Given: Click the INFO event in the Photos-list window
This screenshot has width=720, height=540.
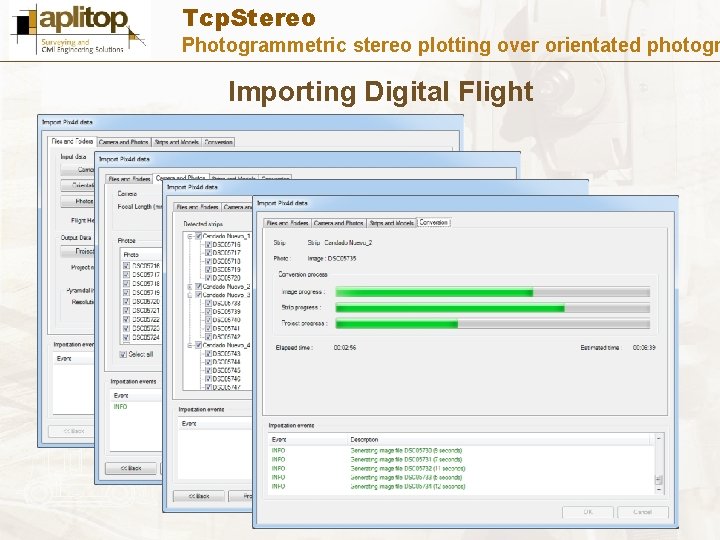Looking at the screenshot, I should pos(120,407).
